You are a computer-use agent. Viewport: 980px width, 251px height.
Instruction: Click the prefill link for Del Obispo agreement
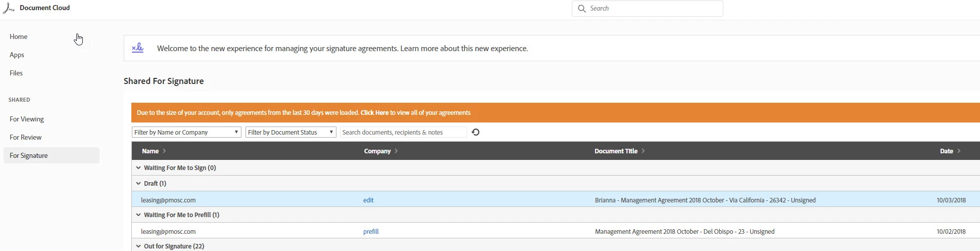click(371, 231)
